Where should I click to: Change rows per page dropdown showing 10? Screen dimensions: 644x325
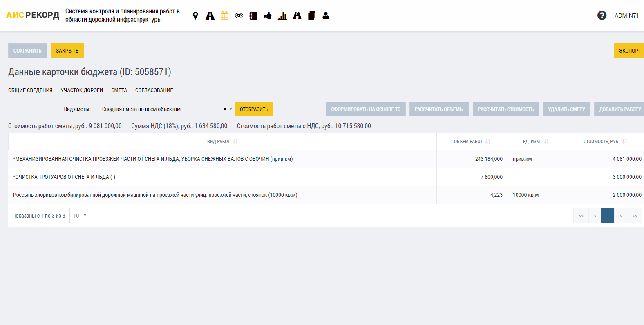[79, 216]
